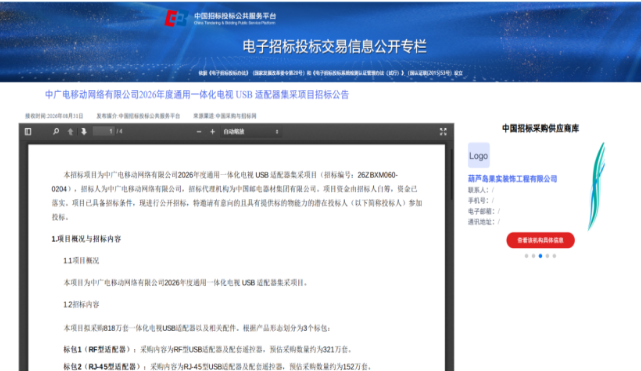Click the 中国招标采购供应商库 heading

point(540,128)
